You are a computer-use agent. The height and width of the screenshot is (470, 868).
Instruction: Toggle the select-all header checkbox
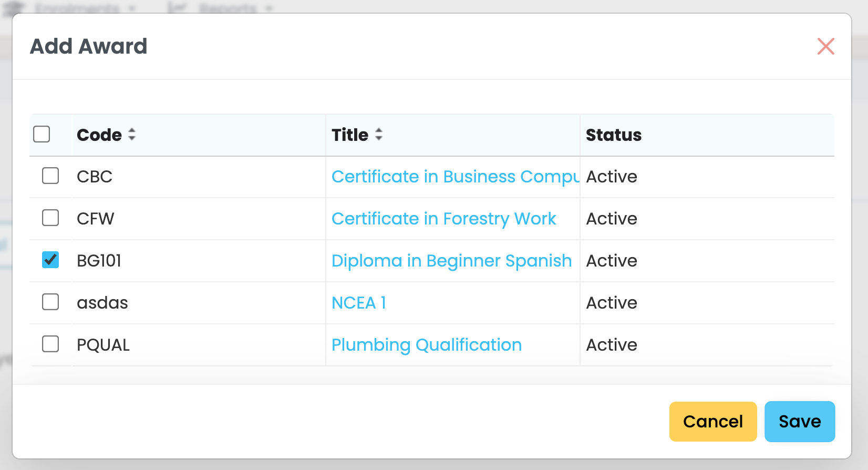[x=42, y=134]
